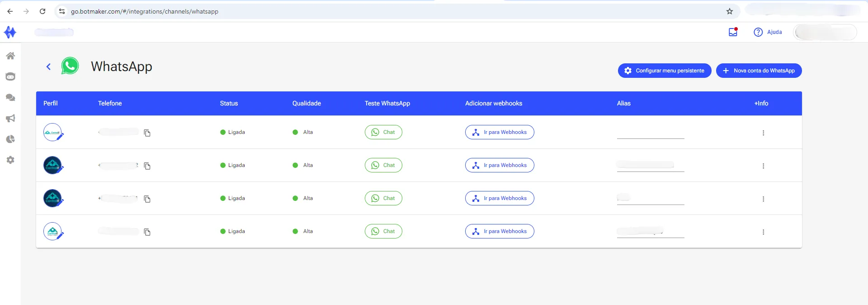This screenshot has width=868, height=305.
Task: Click the Qualidade column header
Action: tap(307, 103)
